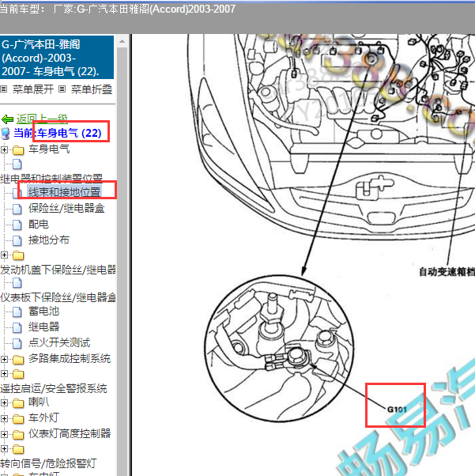Click the page icon beside 继电器
The height and width of the screenshot is (476, 475).
[x=17, y=327]
